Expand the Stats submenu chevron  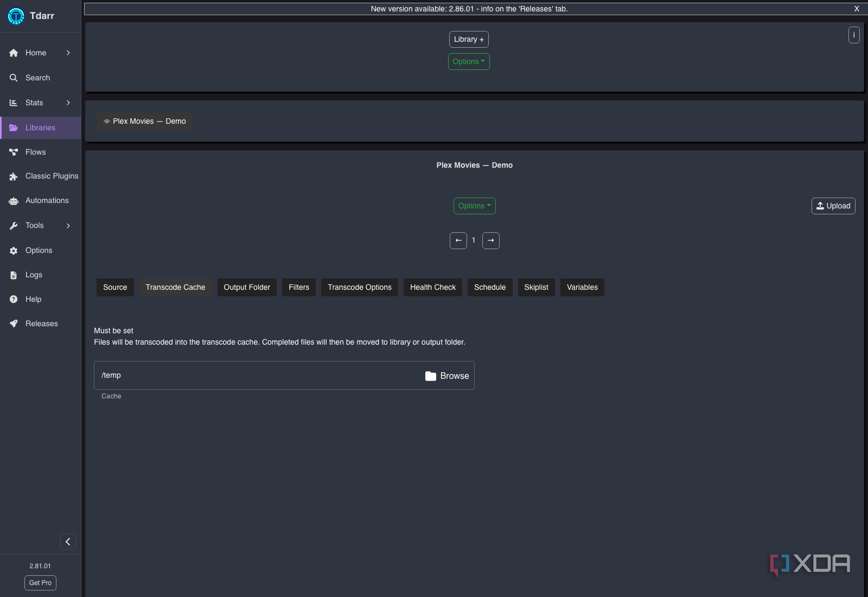pos(68,103)
